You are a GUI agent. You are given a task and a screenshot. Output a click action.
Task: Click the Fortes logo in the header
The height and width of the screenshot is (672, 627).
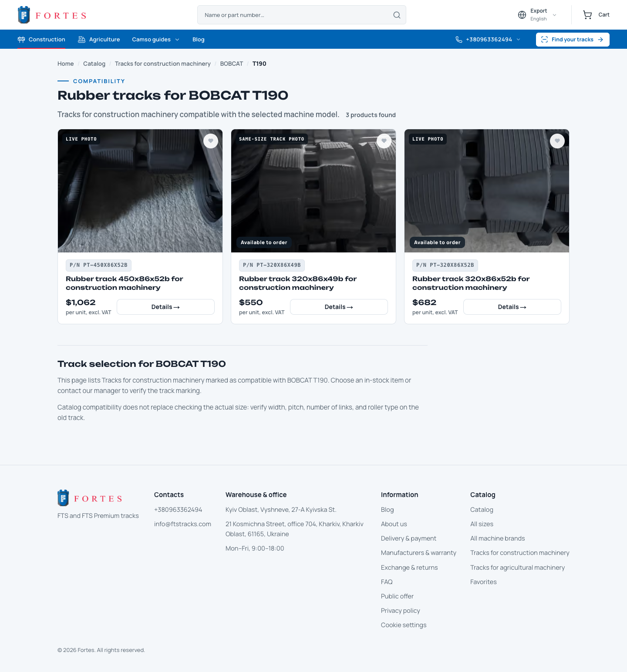(52, 15)
